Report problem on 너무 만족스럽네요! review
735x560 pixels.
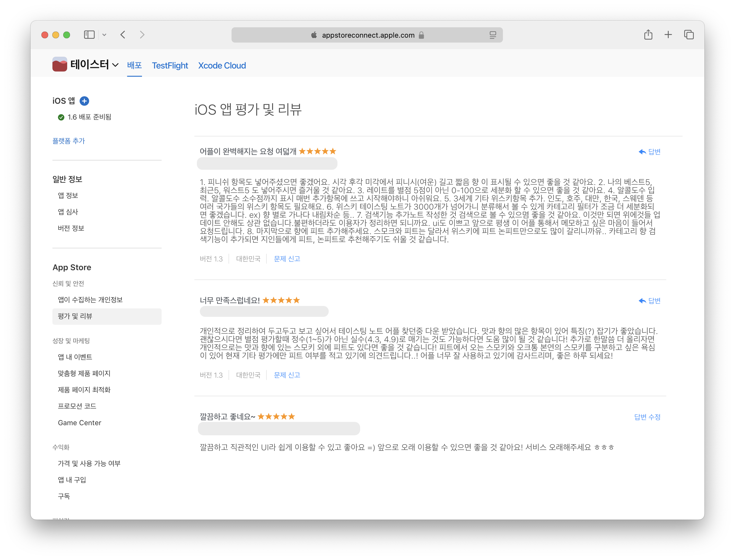[x=287, y=375]
